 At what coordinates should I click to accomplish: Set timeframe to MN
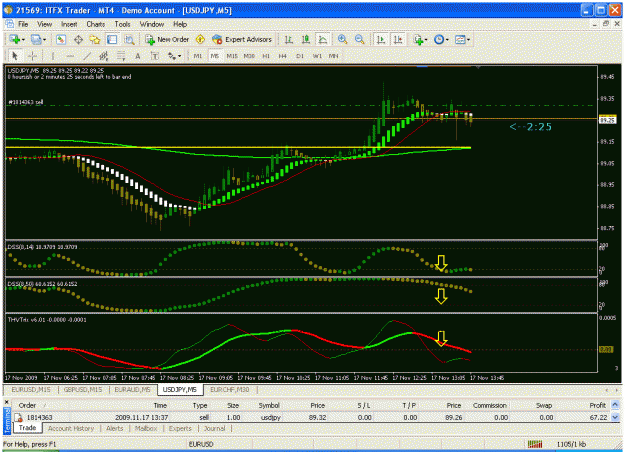click(334, 56)
